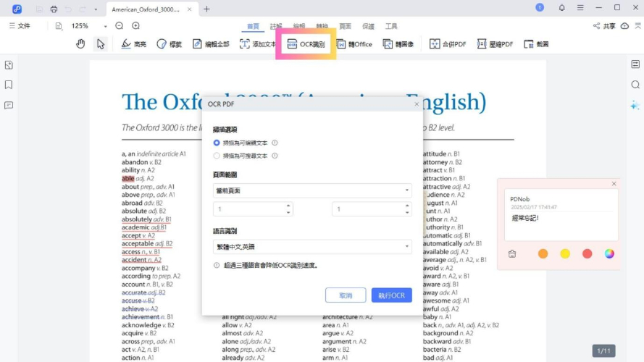Image resolution: width=644 pixels, height=362 pixels.
Task: Click the zoom in magnifier icon
Action: point(135,26)
